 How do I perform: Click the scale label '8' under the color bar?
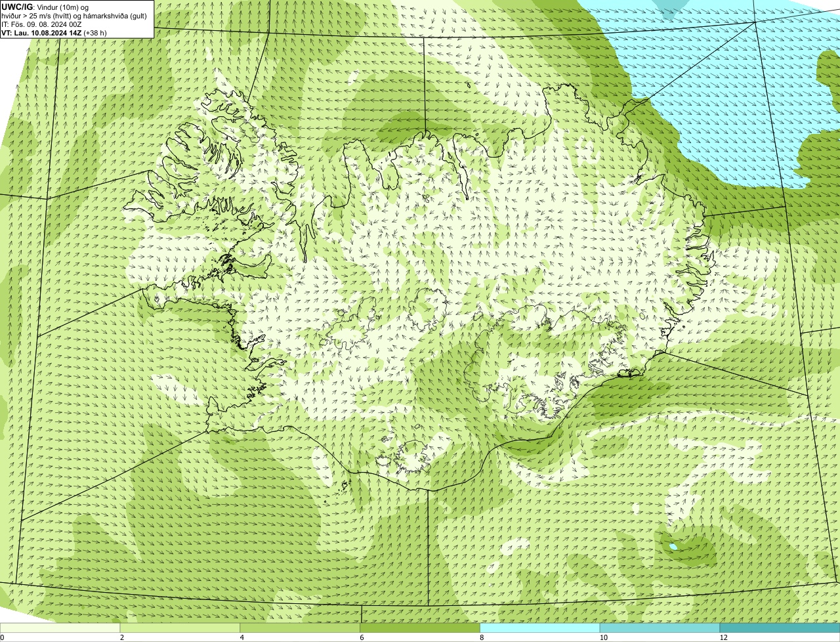pos(482,637)
